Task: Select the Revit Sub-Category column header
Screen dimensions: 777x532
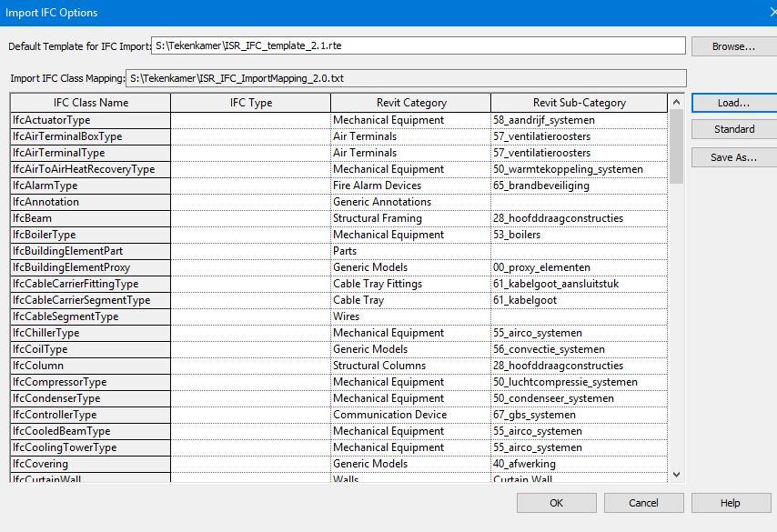Action: (579, 103)
